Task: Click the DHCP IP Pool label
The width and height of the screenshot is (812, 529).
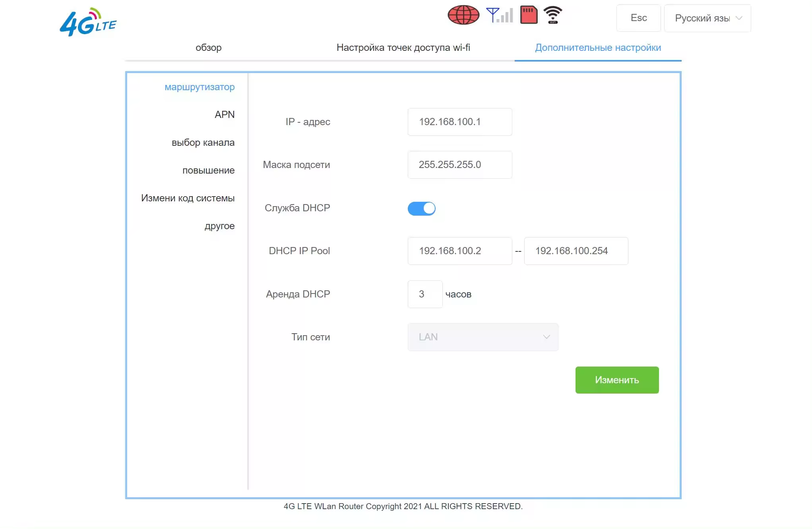Action: 299,251
